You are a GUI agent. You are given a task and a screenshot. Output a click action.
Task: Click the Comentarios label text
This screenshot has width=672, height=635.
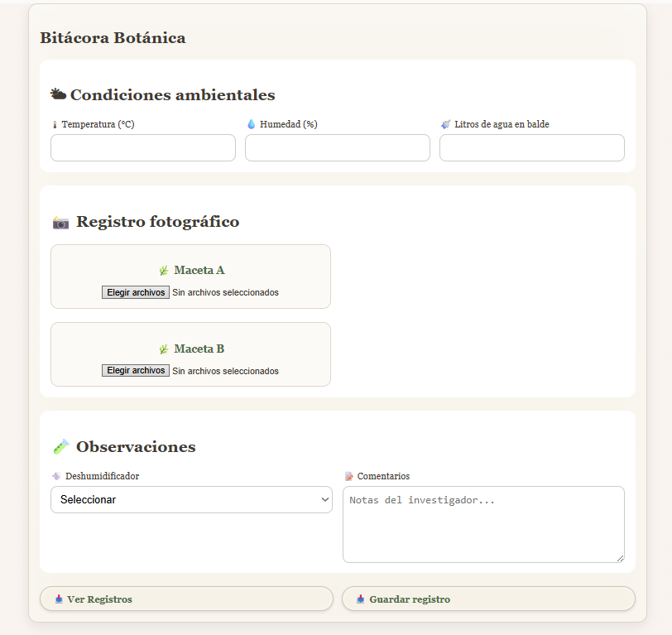click(x=383, y=476)
